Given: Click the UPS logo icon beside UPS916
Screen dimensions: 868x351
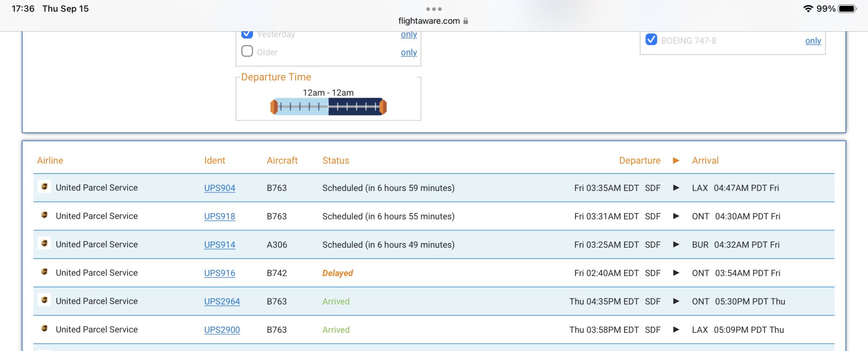Looking at the screenshot, I should [44, 272].
